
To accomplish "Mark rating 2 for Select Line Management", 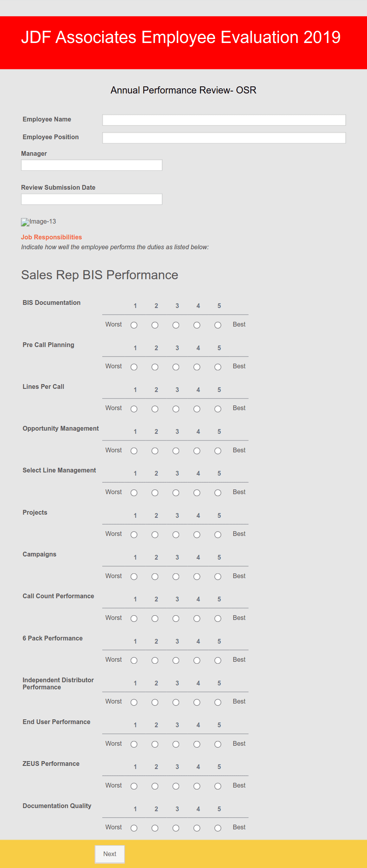I will [155, 493].
